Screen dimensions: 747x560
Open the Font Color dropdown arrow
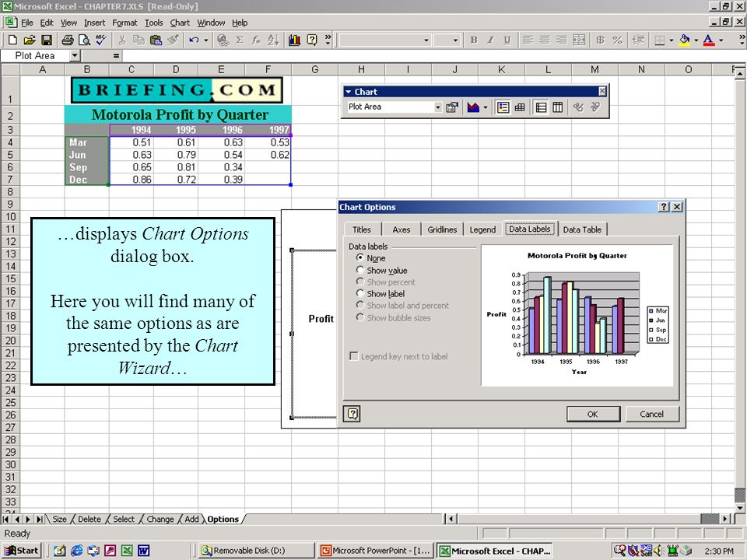(x=721, y=40)
